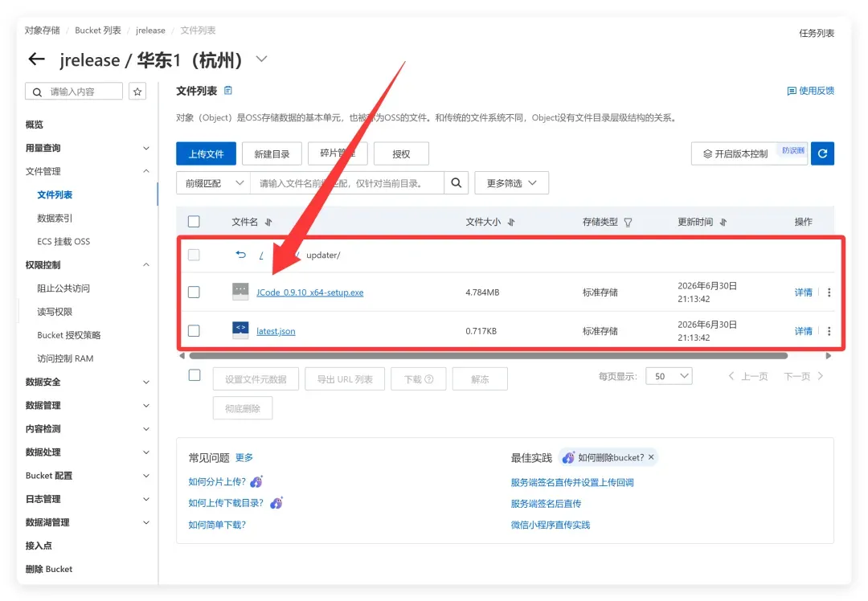The width and height of the screenshot is (868, 601).
Task: Open the 服务端签名后直传 best practice link
Action: click(546, 504)
